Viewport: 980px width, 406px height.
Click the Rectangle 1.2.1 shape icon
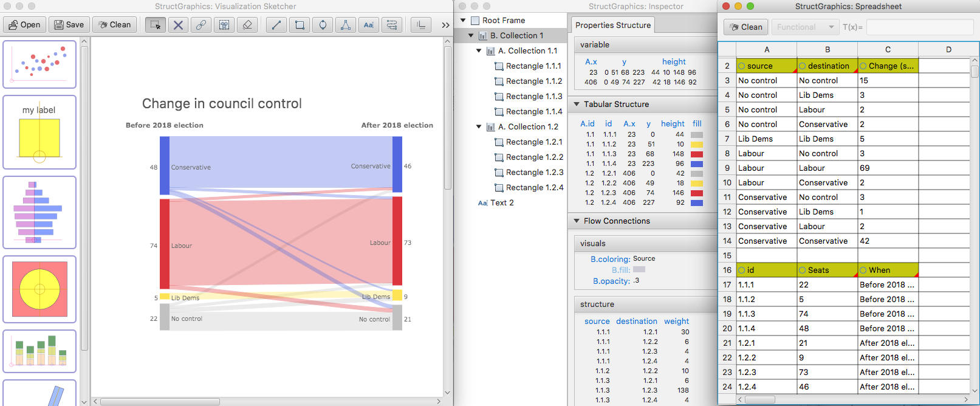(499, 142)
